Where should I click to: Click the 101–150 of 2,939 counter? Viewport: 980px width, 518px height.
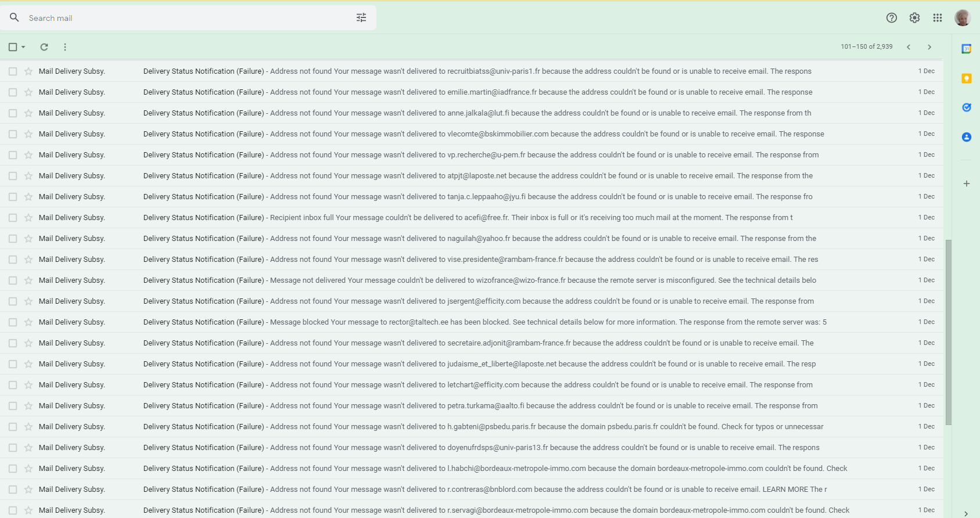(867, 47)
